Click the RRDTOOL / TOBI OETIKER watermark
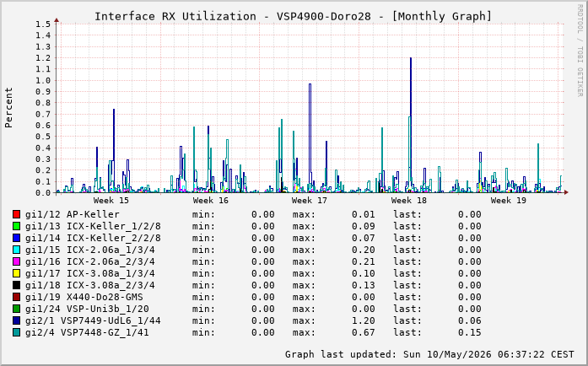 [x=580, y=51]
